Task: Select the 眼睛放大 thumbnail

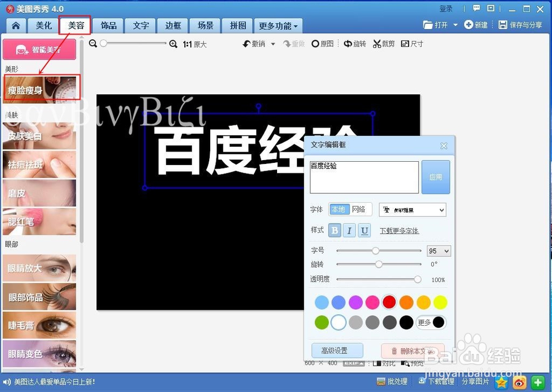Action: point(39,268)
